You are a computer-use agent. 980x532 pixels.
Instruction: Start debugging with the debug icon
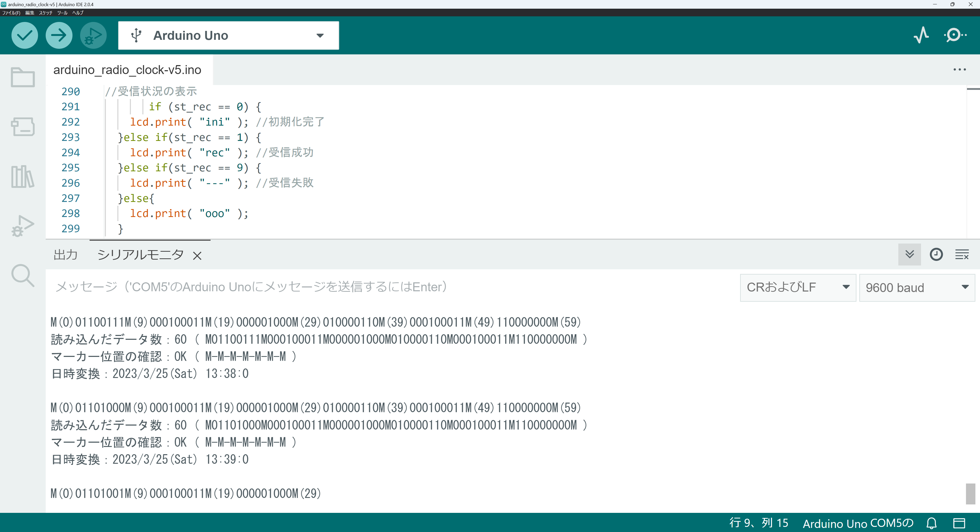click(x=93, y=35)
